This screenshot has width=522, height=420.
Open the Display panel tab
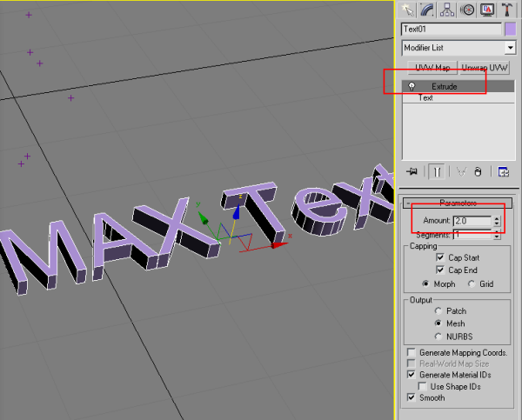coord(487,10)
